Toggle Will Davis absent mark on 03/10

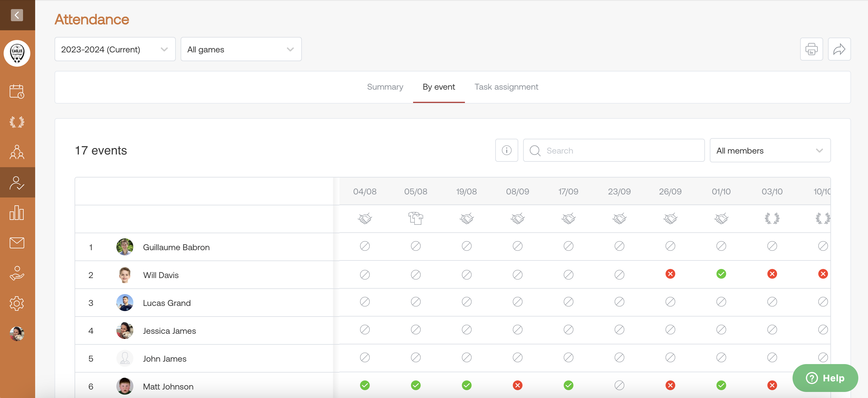772,274
